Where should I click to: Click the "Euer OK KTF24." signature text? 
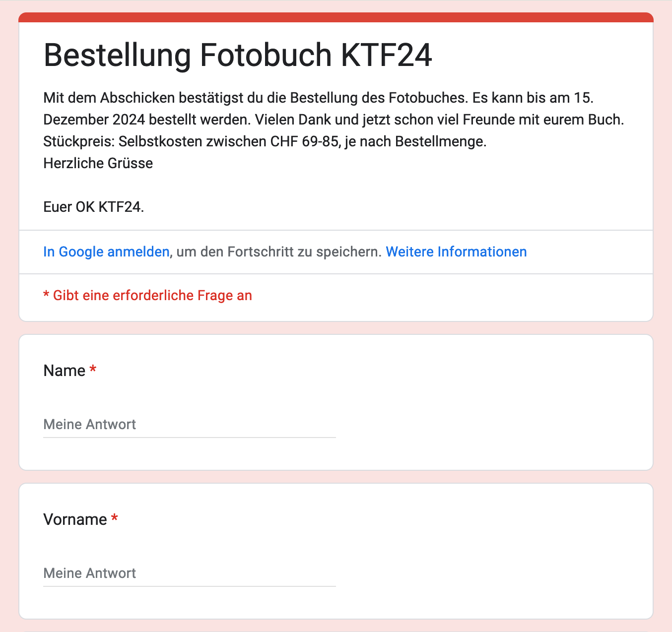coord(94,207)
